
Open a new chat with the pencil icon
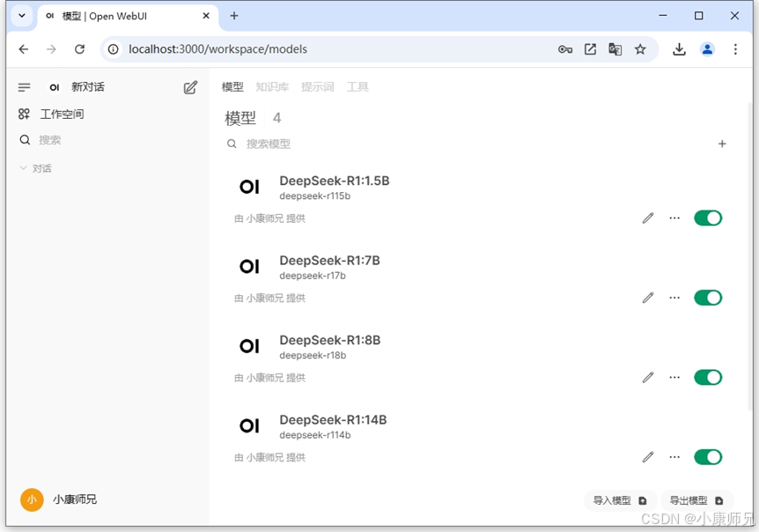188,86
